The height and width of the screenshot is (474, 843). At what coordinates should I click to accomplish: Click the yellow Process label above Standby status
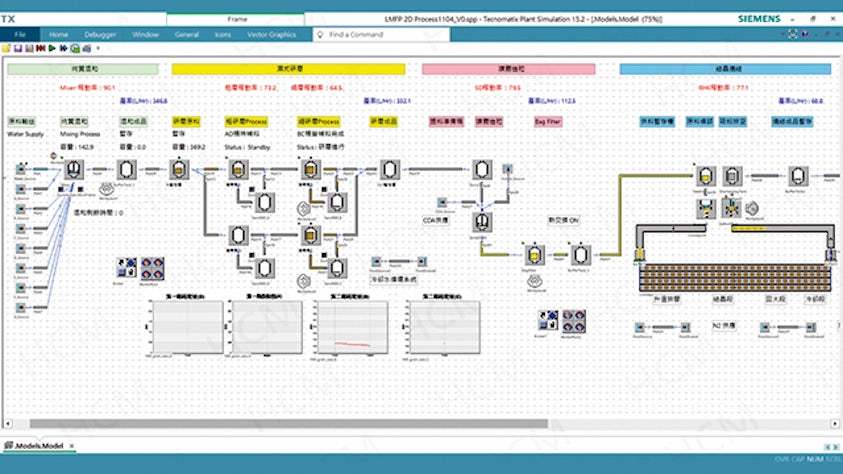click(246, 122)
